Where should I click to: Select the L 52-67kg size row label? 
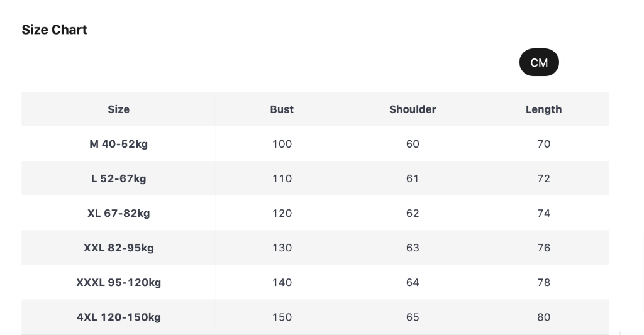coord(118,178)
